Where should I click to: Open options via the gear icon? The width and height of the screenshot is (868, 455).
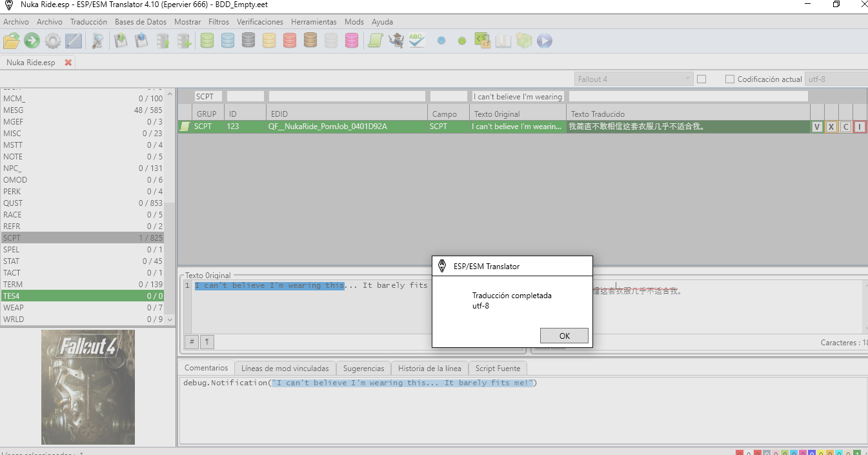(x=52, y=41)
